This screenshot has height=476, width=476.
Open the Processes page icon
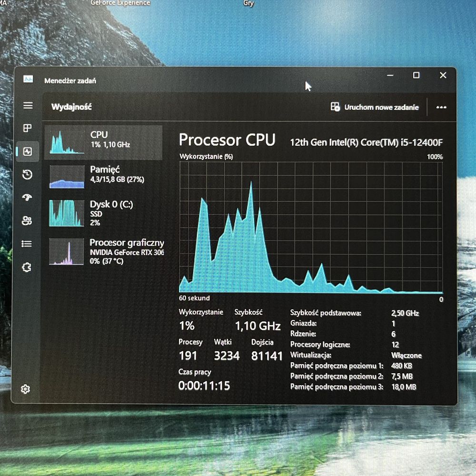pos(27,128)
